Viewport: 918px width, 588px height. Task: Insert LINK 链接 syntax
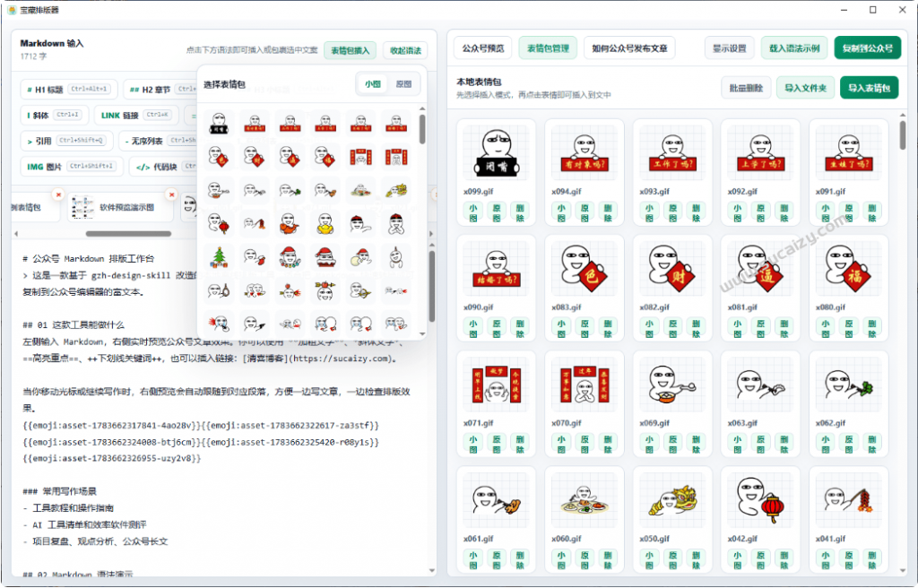[x=136, y=116]
